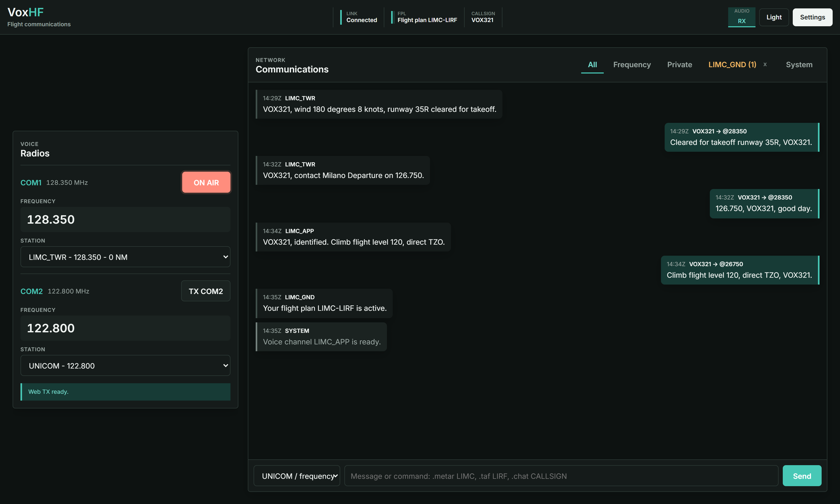Click the Radios panel heading
Image resolution: width=840 pixels, height=504 pixels.
35,154
